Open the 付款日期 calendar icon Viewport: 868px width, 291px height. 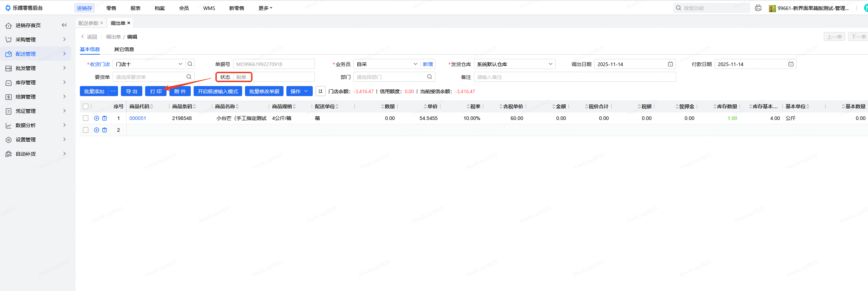click(x=791, y=64)
